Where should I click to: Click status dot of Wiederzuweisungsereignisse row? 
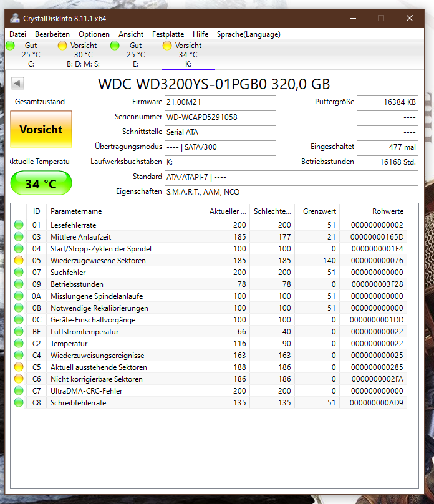click(x=19, y=355)
